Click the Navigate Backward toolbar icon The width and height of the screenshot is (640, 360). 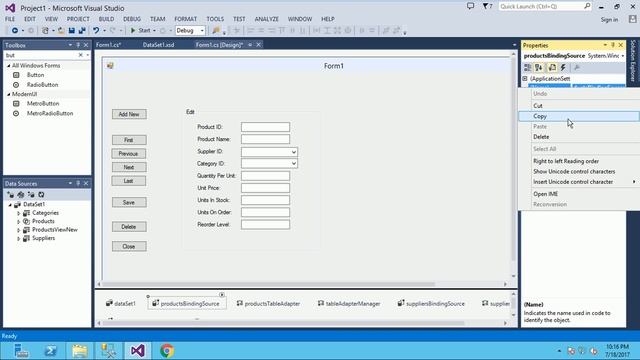pos(15,31)
